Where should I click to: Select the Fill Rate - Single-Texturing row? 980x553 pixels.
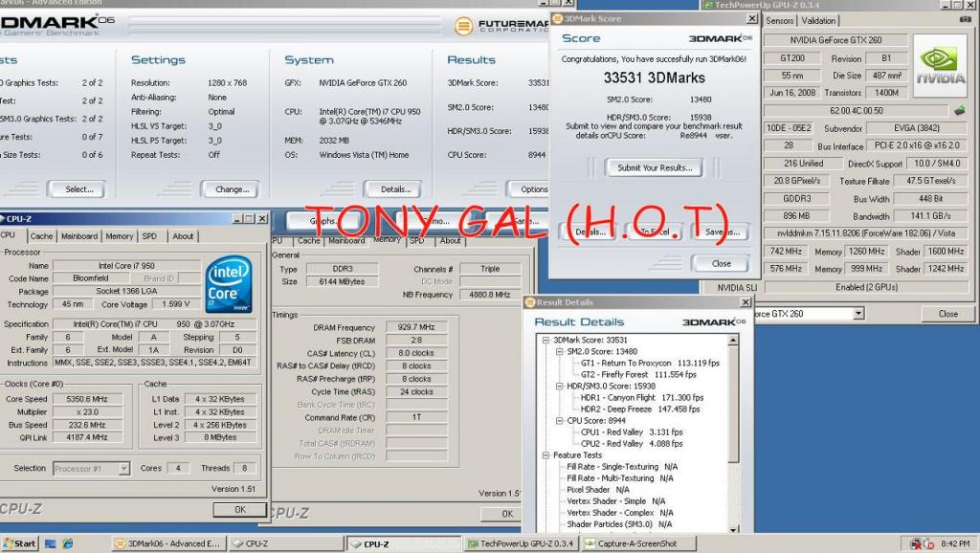(622, 467)
